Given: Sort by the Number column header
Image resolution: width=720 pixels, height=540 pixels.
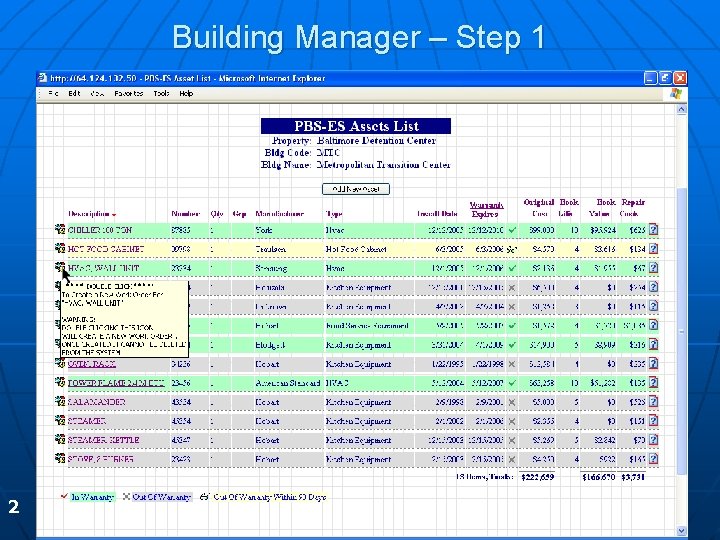Looking at the screenshot, I should coord(186,214).
